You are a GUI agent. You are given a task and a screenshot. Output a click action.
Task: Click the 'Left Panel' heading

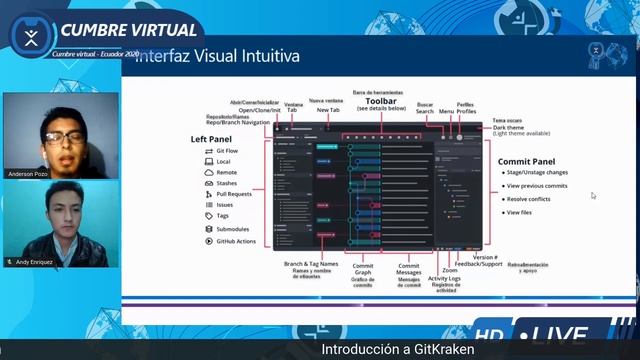click(211, 139)
